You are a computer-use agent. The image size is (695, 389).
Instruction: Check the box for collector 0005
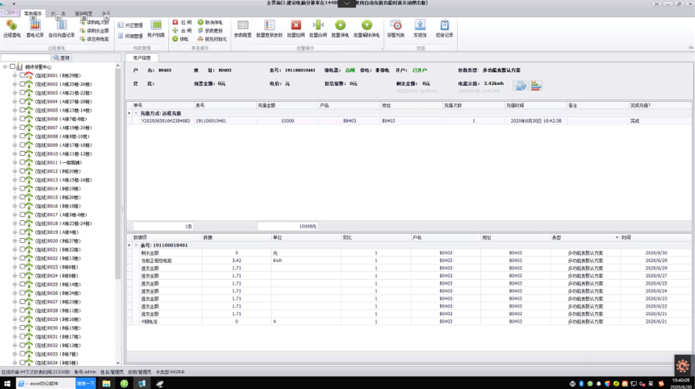(x=22, y=110)
